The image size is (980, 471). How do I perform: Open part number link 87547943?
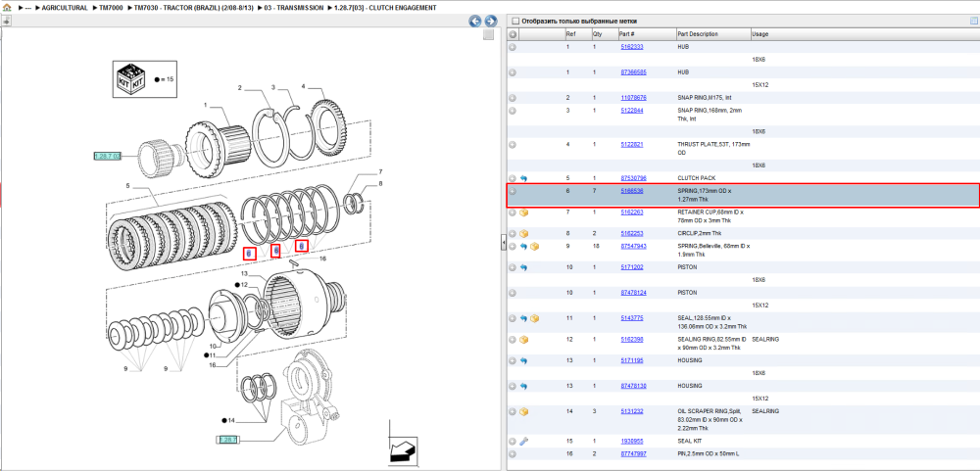pos(634,246)
